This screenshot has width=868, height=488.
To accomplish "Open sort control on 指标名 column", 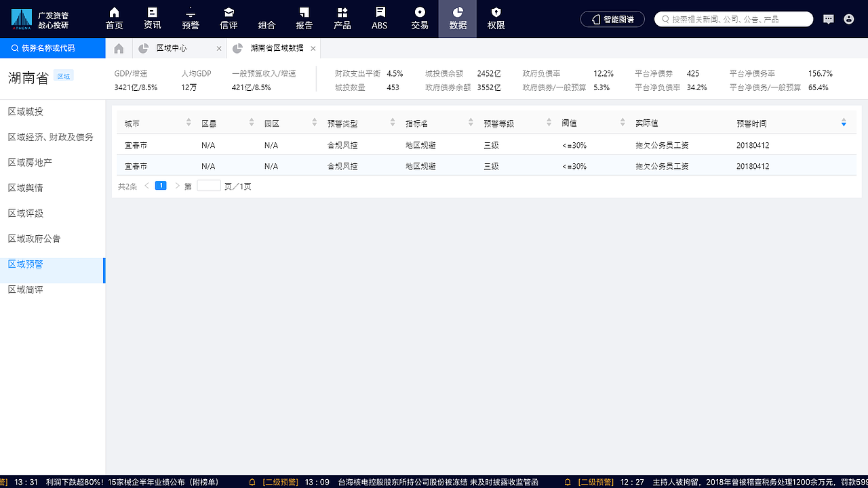I will pos(471,123).
